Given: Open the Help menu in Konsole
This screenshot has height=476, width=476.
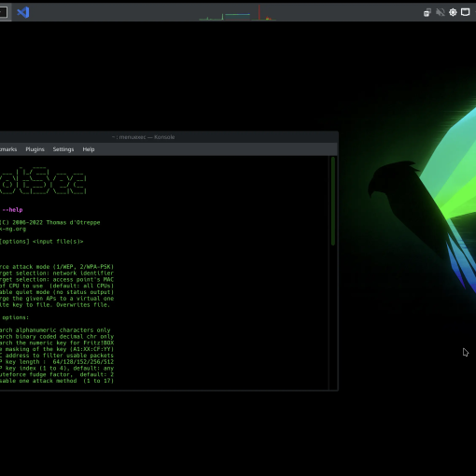Looking at the screenshot, I should (x=89, y=149).
